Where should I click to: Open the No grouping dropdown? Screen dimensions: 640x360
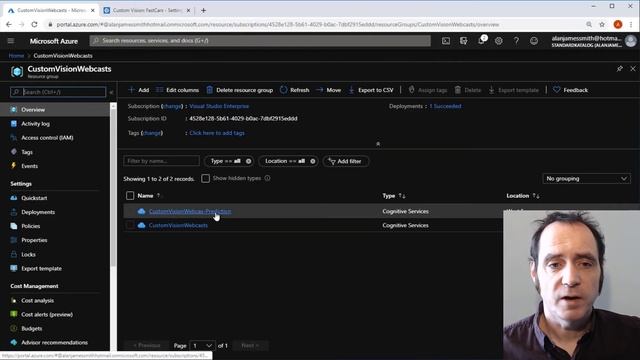click(587, 179)
